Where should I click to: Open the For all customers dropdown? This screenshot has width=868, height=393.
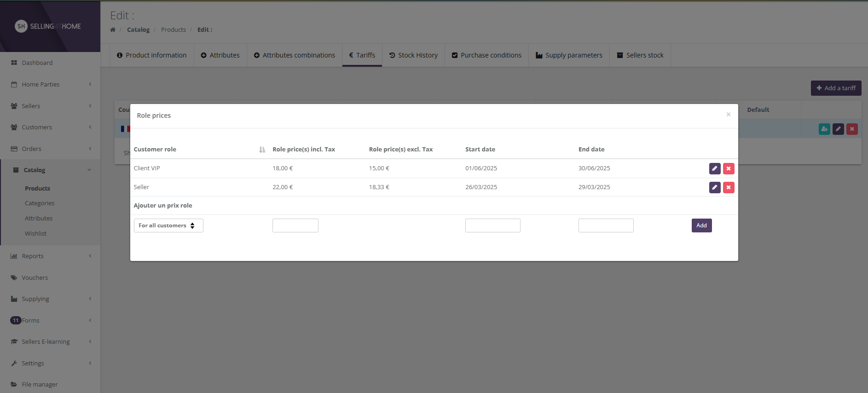point(168,225)
